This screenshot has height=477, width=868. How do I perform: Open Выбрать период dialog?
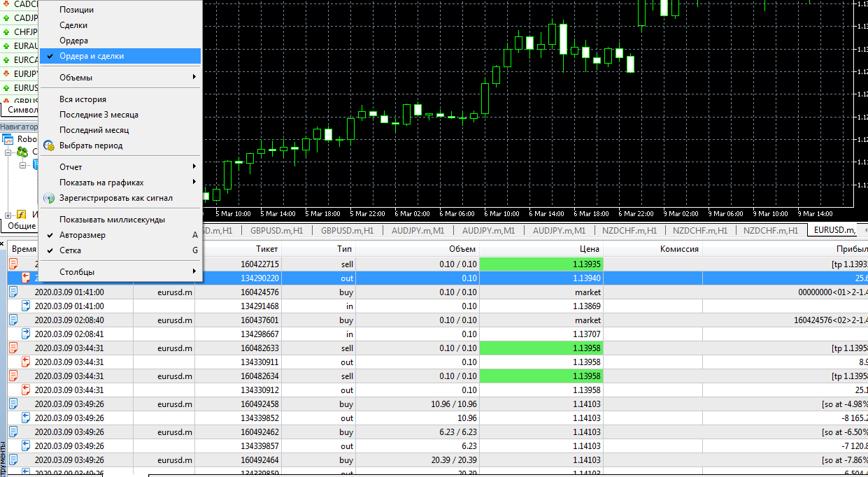(x=120, y=145)
